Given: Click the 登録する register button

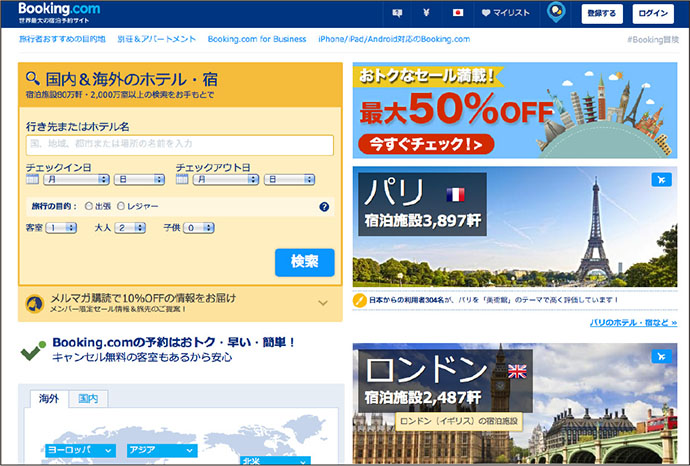Looking at the screenshot, I should click(602, 14).
